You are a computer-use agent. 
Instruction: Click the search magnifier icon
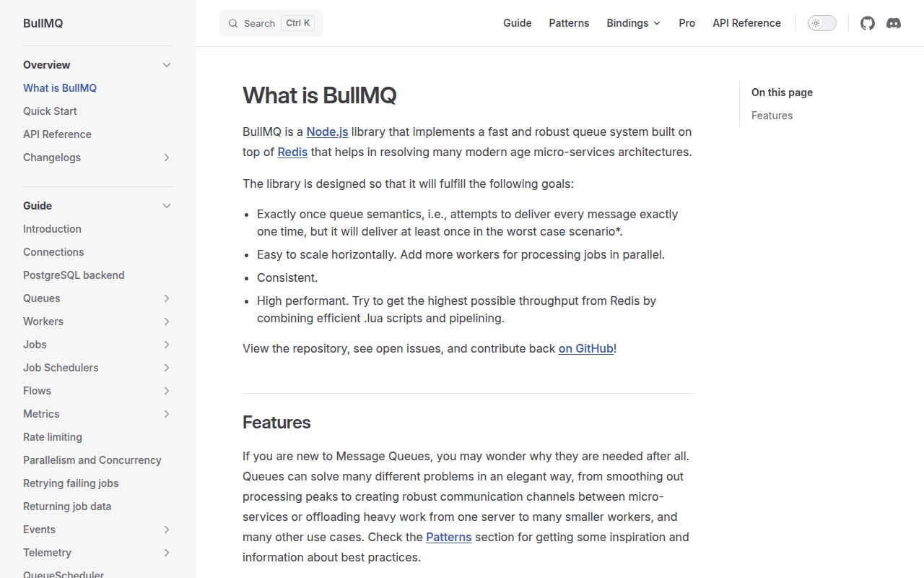pyautogui.click(x=233, y=23)
